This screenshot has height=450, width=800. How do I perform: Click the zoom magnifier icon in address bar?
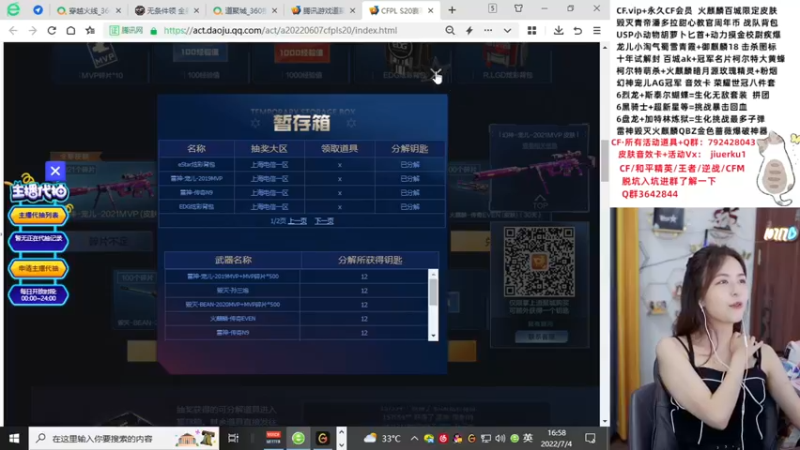449,31
